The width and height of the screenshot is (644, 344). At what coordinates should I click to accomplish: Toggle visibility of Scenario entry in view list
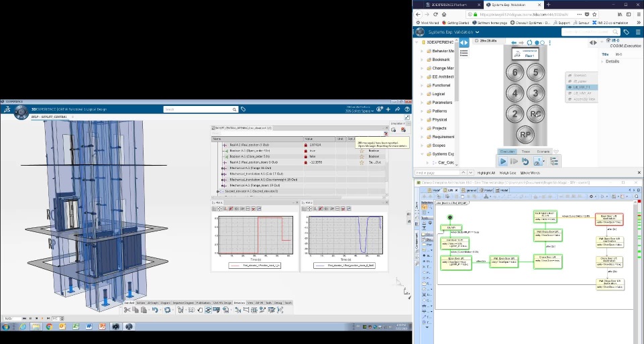570,76
